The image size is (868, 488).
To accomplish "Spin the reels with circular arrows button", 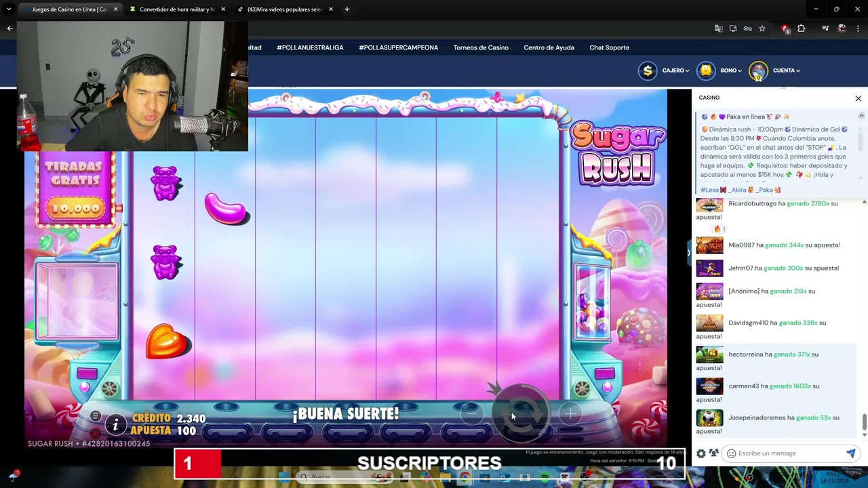I will [521, 413].
